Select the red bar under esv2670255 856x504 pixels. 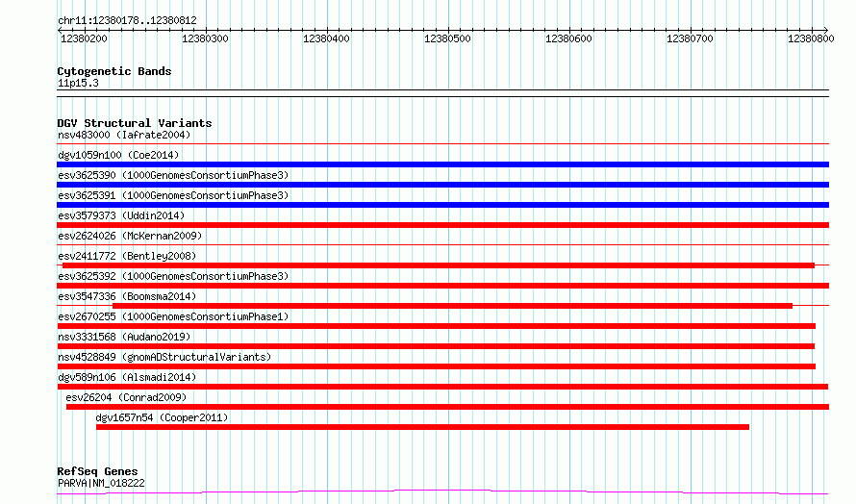[x=437, y=326]
